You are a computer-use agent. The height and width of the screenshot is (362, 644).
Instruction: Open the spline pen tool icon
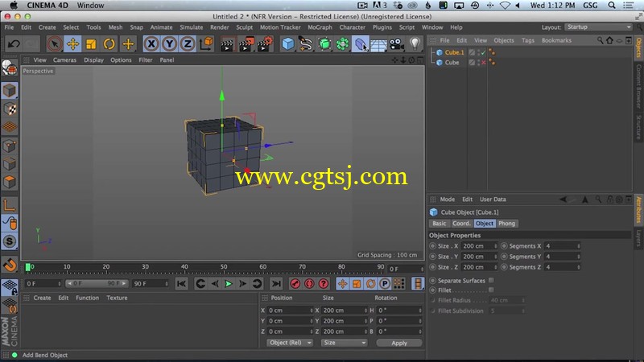click(306, 44)
